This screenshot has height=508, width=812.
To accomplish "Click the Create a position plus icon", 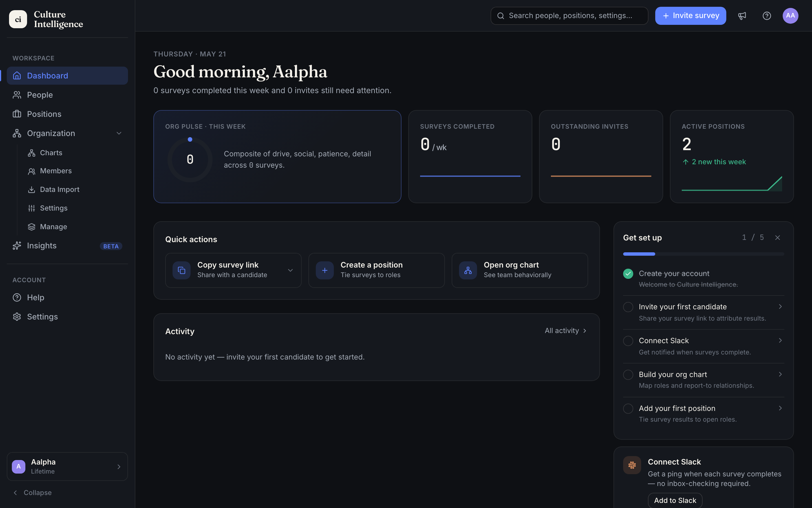I will click(x=325, y=270).
